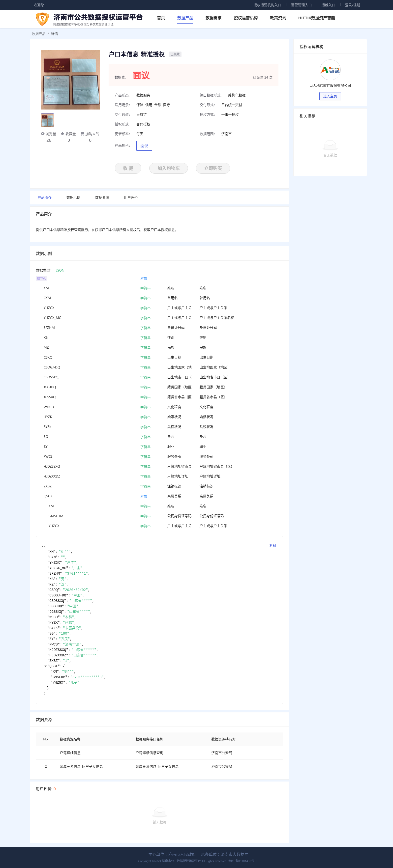Open 运营管理入口 in top bar
This screenshot has width=393, height=868.
coord(301,5)
